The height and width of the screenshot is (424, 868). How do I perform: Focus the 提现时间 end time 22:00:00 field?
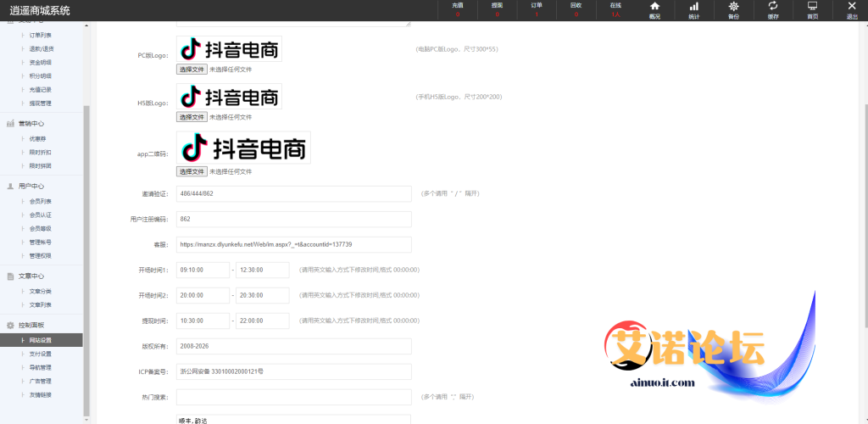pos(263,321)
